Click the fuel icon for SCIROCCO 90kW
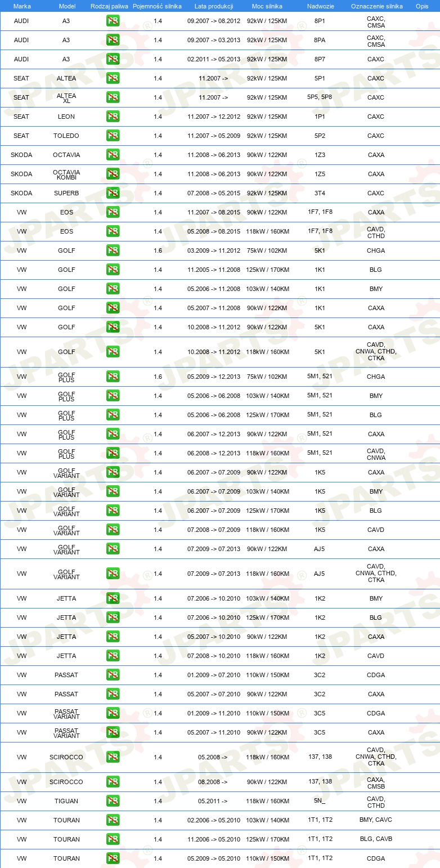 (113, 782)
